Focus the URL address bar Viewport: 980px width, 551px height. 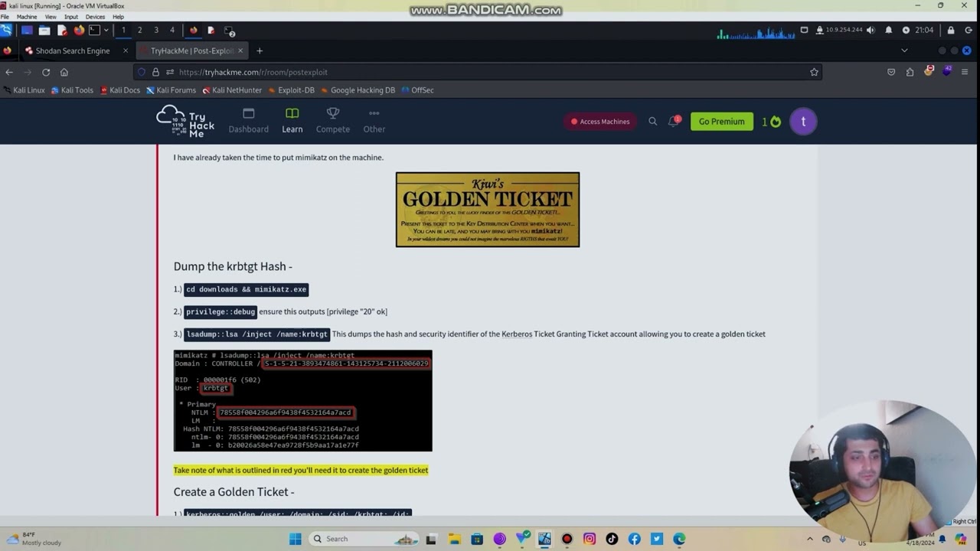point(477,72)
